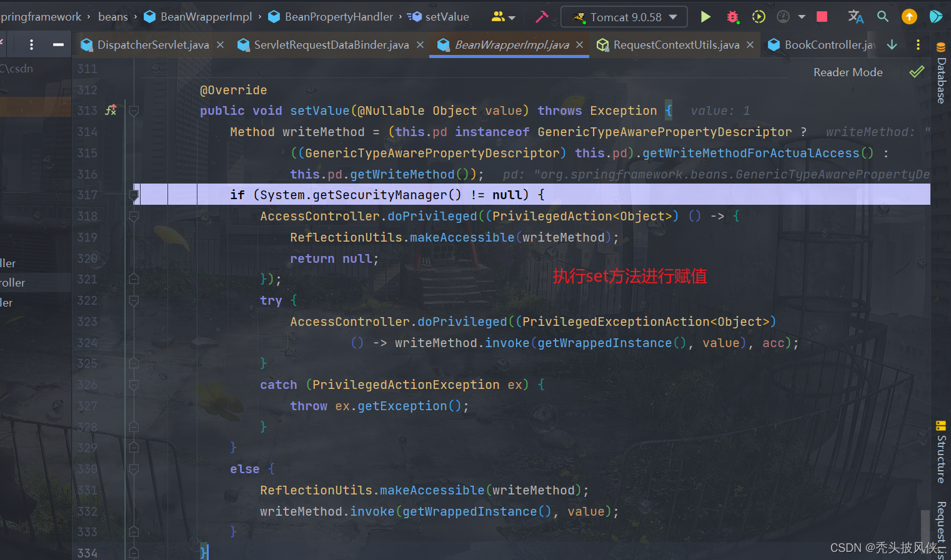The height and width of the screenshot is (560, 951).
Task: Click the @Override annotation
Action: pyautogui.click(x=233, y=90)
